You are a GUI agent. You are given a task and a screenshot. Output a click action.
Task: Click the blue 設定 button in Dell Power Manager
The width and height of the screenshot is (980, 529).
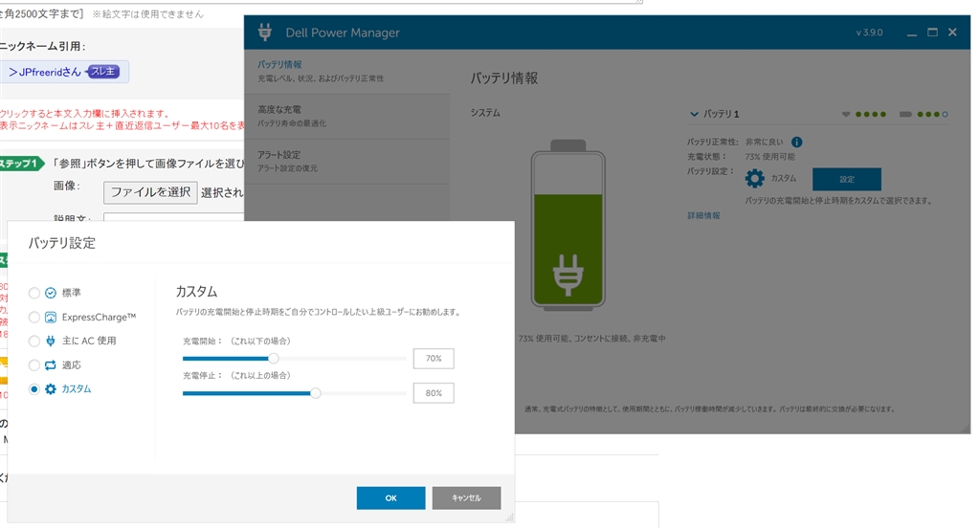click(847, 179)
